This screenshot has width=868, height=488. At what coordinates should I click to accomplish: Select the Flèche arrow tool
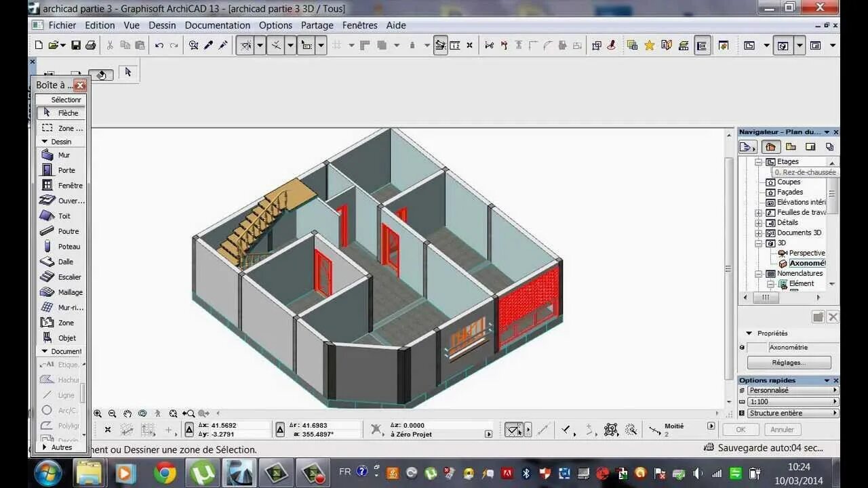tap(61, 113)
